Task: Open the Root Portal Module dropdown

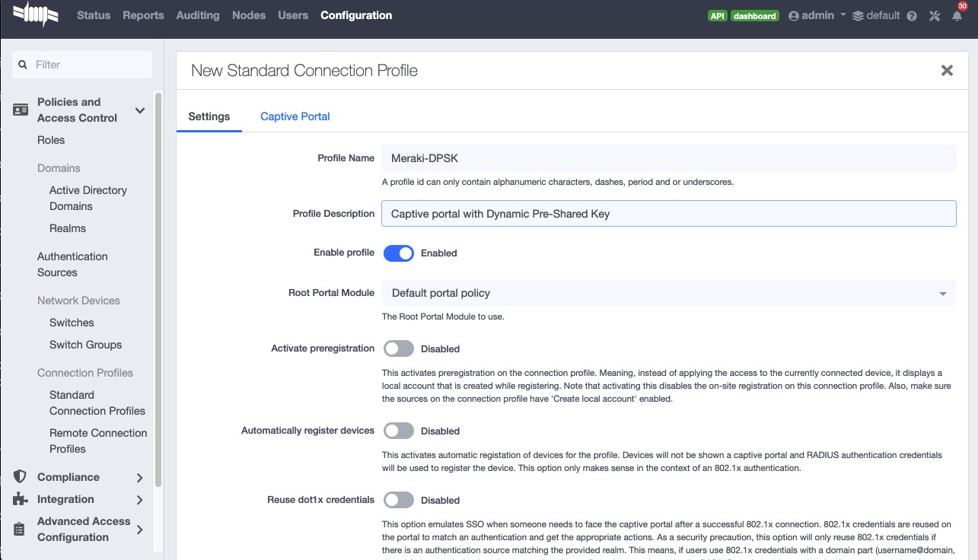Action: pyautogui.click(x=667, y=293)
